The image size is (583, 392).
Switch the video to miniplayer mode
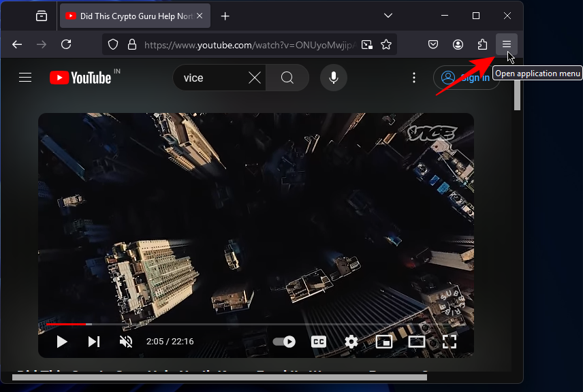click(x=383, y=342)
